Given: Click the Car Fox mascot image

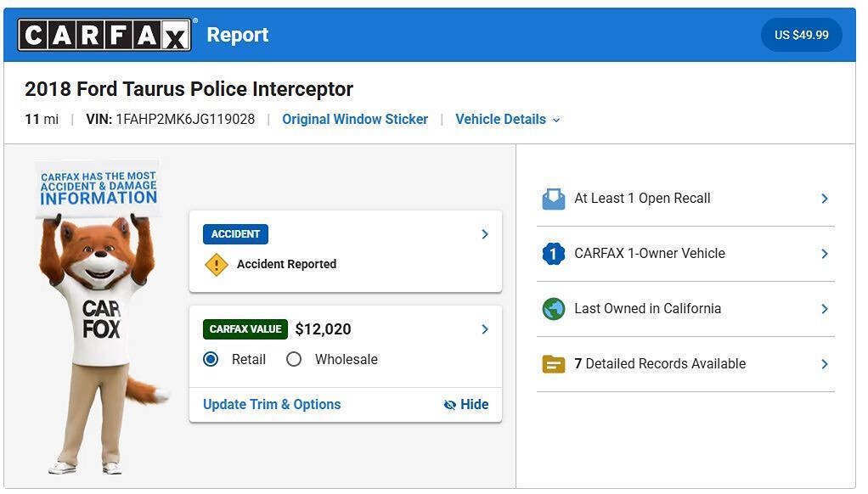Looking at the screenshot, I should click(x=101, y=318).
